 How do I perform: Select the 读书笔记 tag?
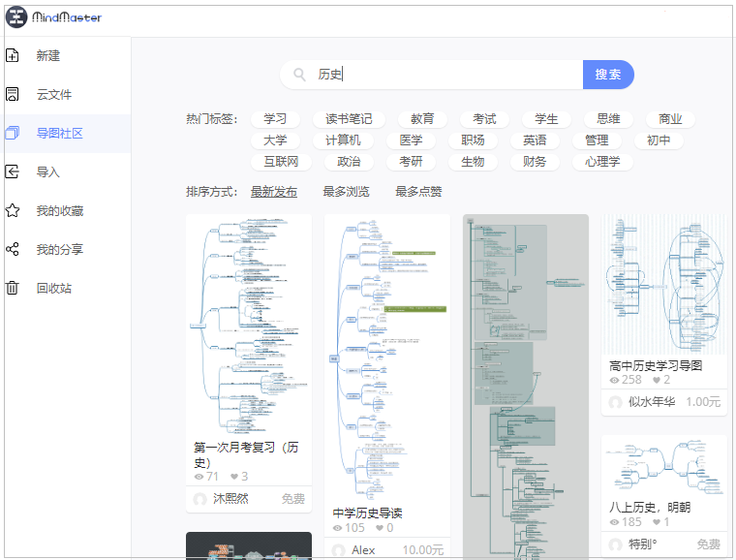[x=349, y=119]
